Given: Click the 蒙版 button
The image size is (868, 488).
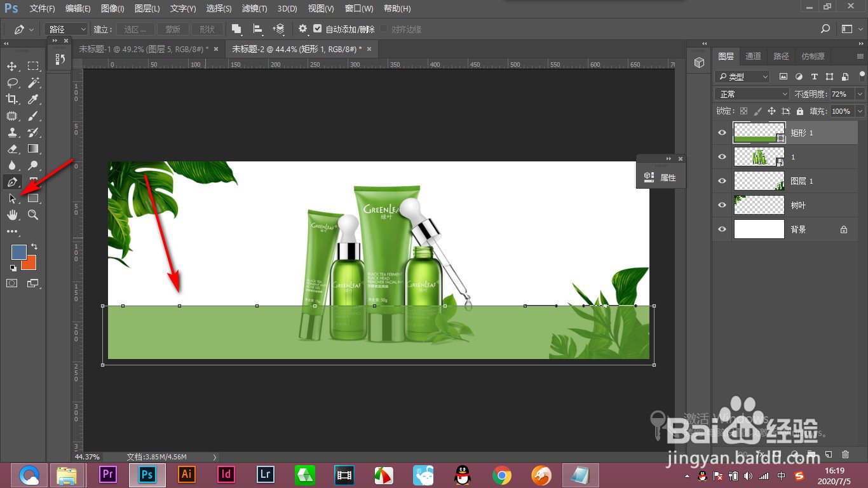Looking at the screenshot, I should (173, 29).
